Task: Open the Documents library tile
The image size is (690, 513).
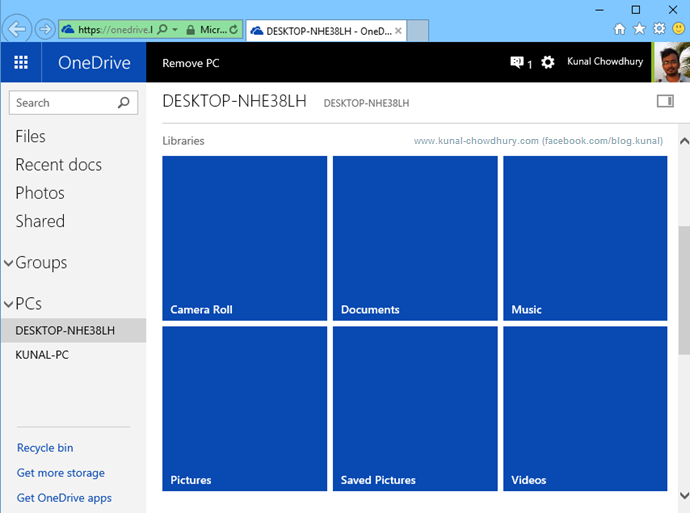Action: pyautogui.click(x=415, y=238)
